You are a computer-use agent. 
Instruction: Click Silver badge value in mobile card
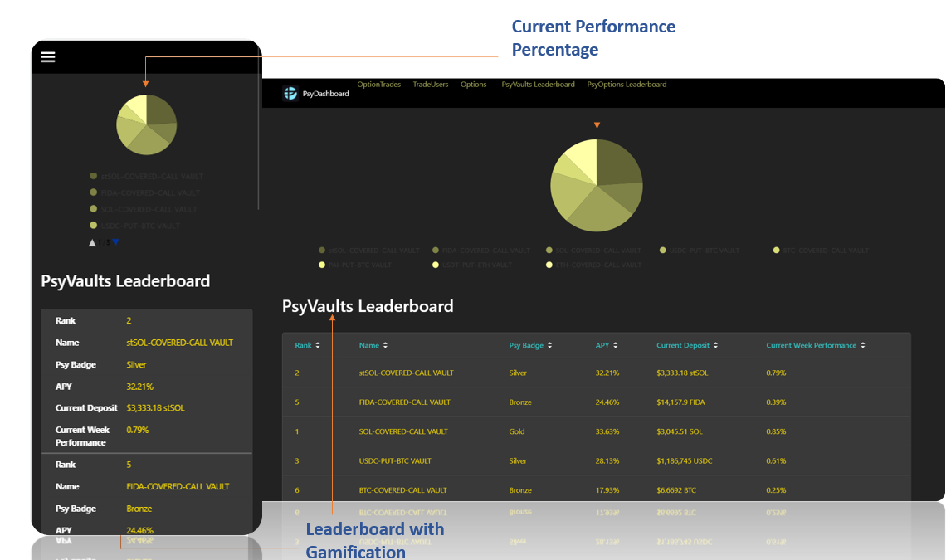[136, 365]
